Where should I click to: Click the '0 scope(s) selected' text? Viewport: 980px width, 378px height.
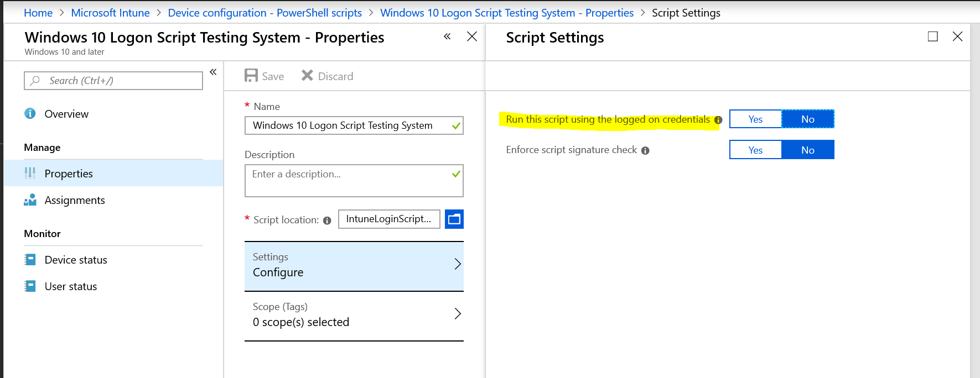(301, 322)
